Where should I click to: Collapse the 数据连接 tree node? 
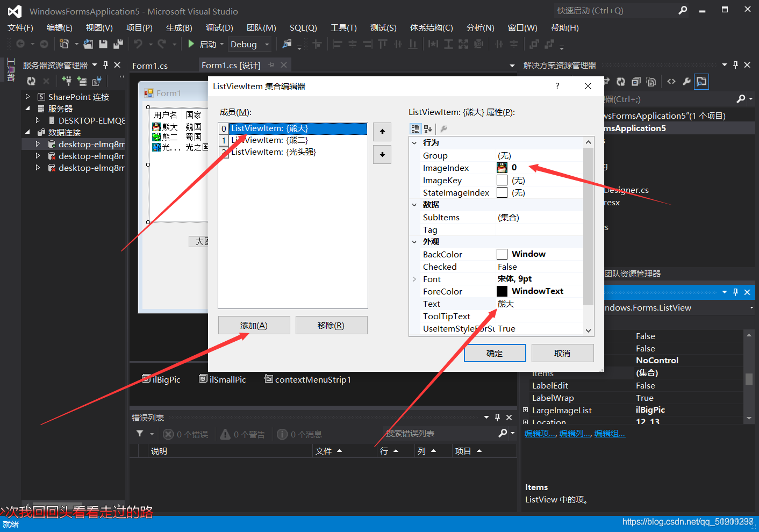click(x=27, y=132)
